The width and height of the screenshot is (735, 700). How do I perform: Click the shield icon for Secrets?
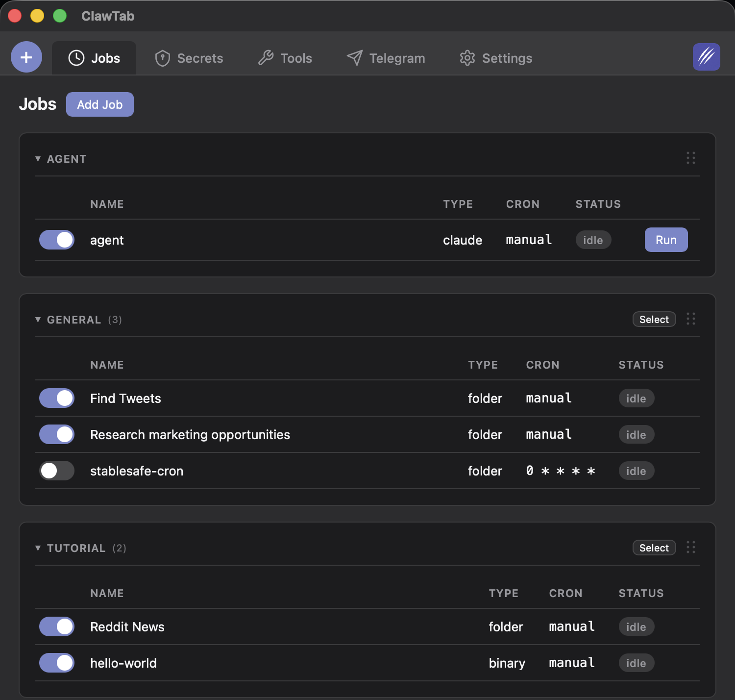pos(162,58)
